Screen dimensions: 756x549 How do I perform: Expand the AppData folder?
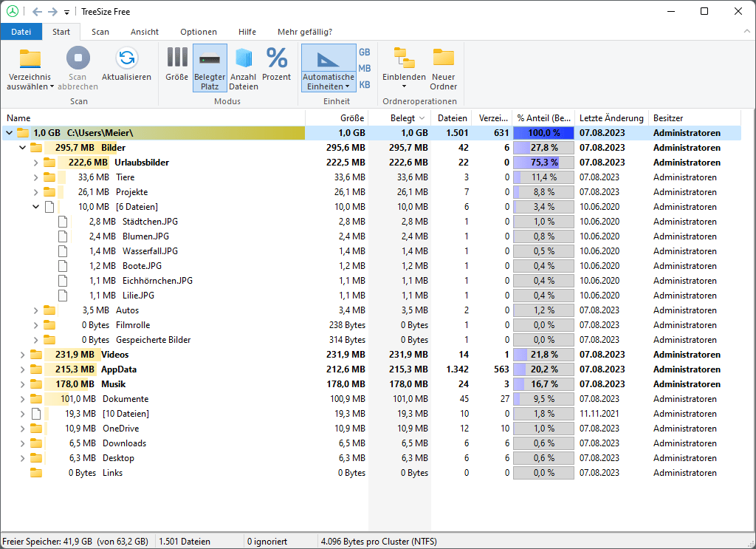coord(23,369)
